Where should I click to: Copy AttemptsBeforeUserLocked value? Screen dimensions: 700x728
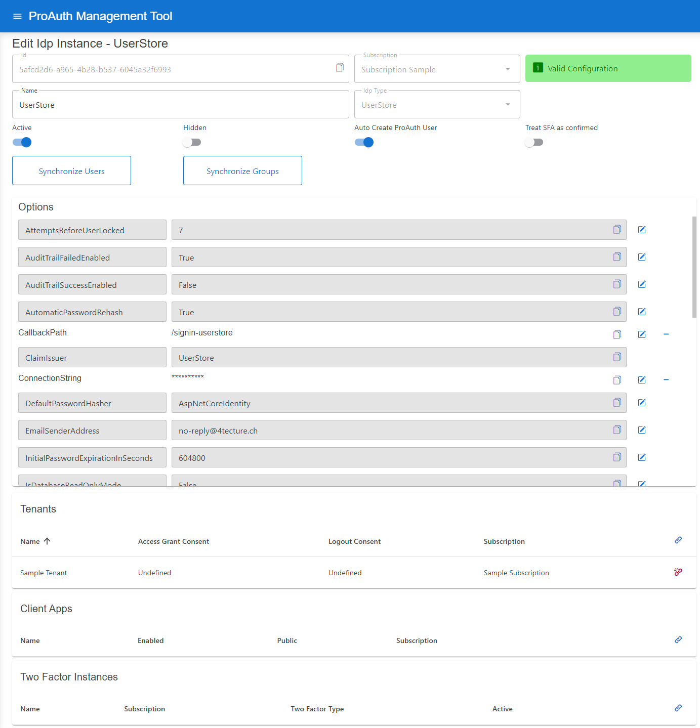617,230
